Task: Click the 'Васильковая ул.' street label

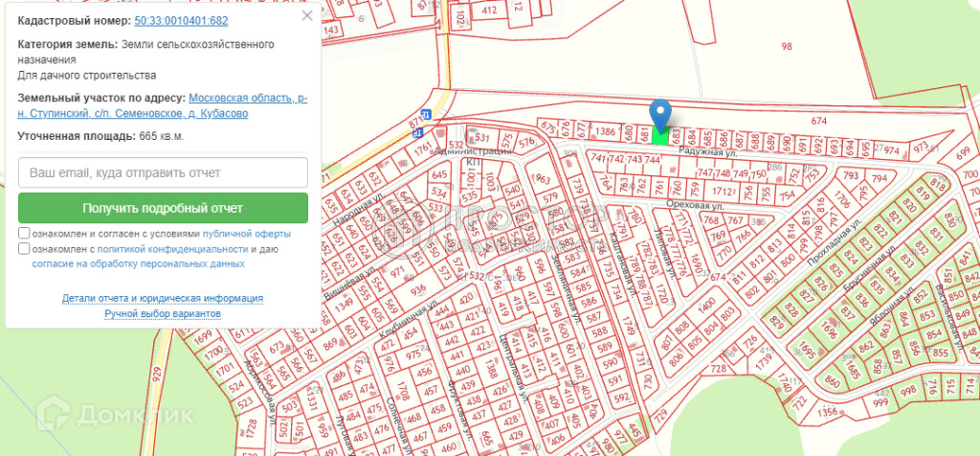Action: pyautogui.click(x=947, y=318)
